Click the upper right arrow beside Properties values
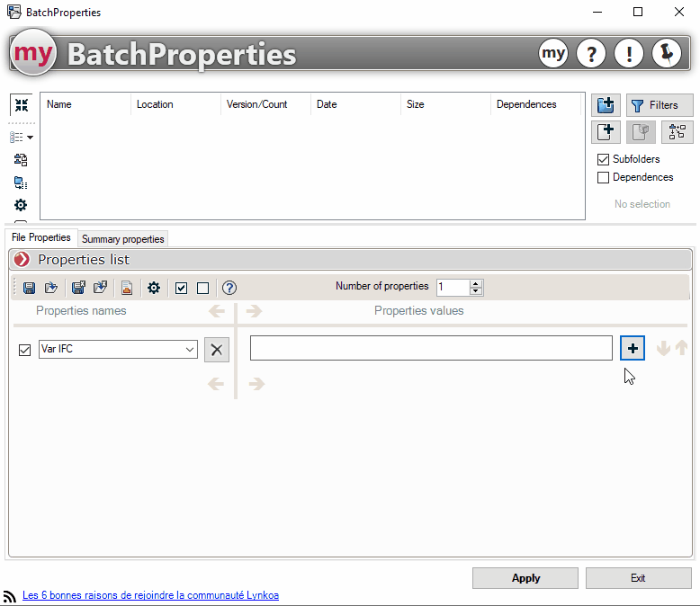700x606 pixels. pyautogui.click(x=254, y=310)
